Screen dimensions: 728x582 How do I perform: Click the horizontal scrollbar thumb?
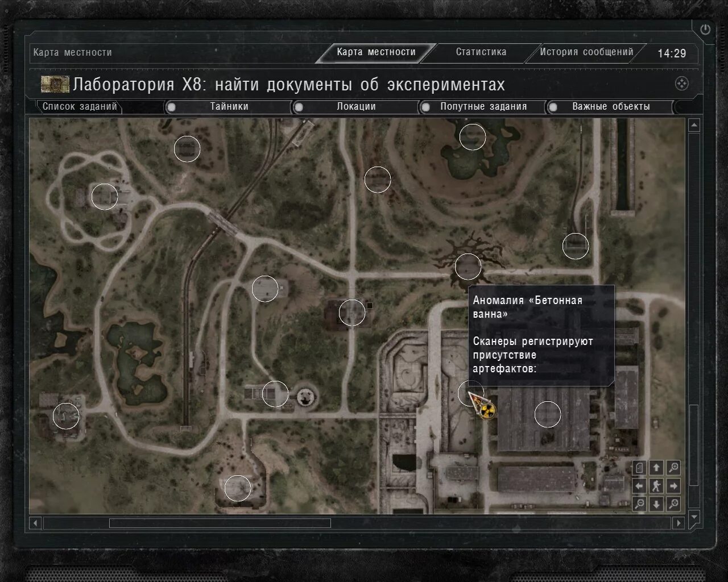(220, 523)
